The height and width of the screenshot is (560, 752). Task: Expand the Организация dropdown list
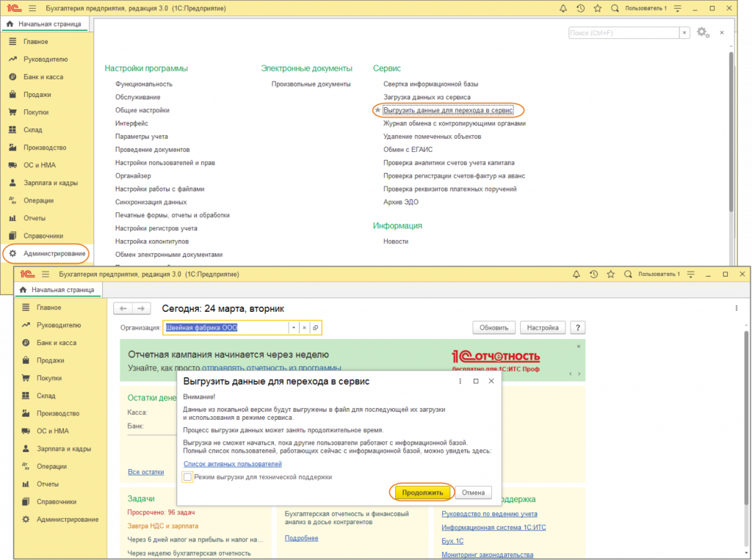click(x=293, y=328)
